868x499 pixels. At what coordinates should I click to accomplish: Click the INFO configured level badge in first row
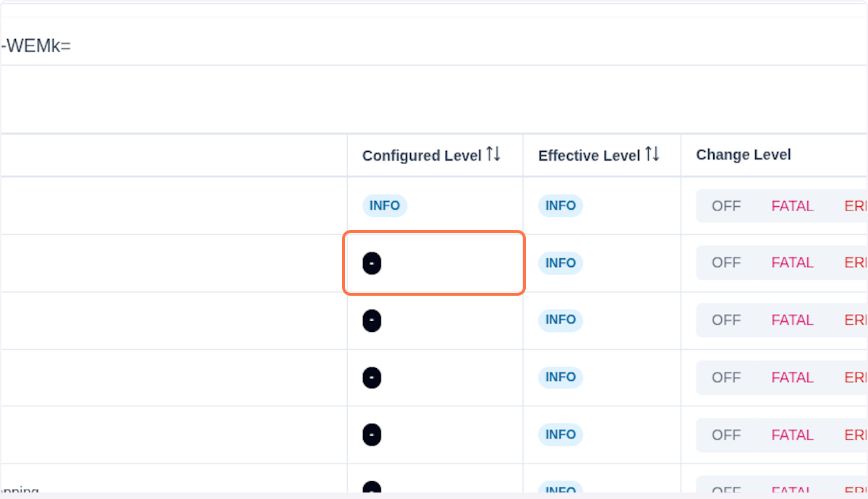click(x=385, y=206)
